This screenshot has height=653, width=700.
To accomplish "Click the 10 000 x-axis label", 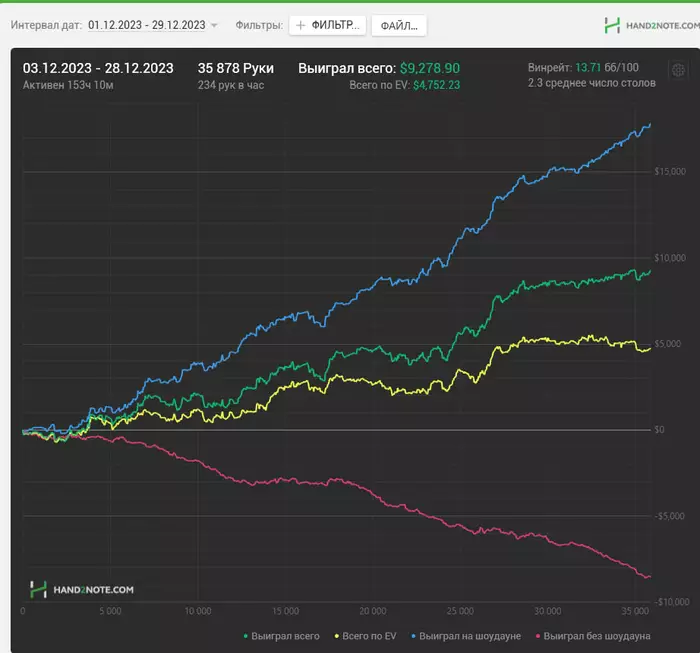I will [x=198, y=611].
